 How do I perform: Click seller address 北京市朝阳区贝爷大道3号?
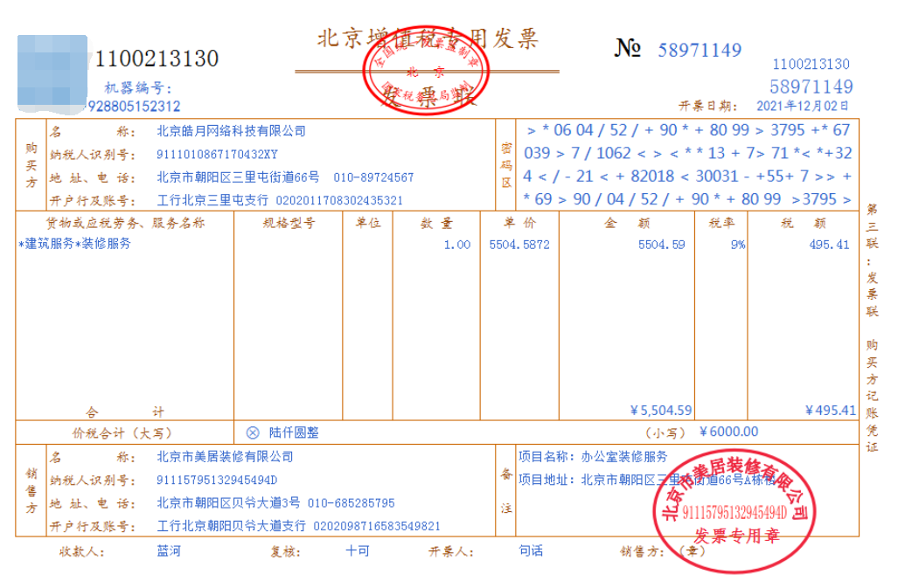(x=228, y=503)
